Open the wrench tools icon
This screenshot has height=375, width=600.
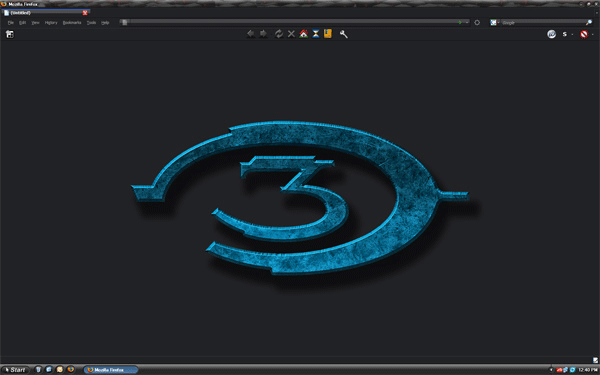[x=344, y=34]
